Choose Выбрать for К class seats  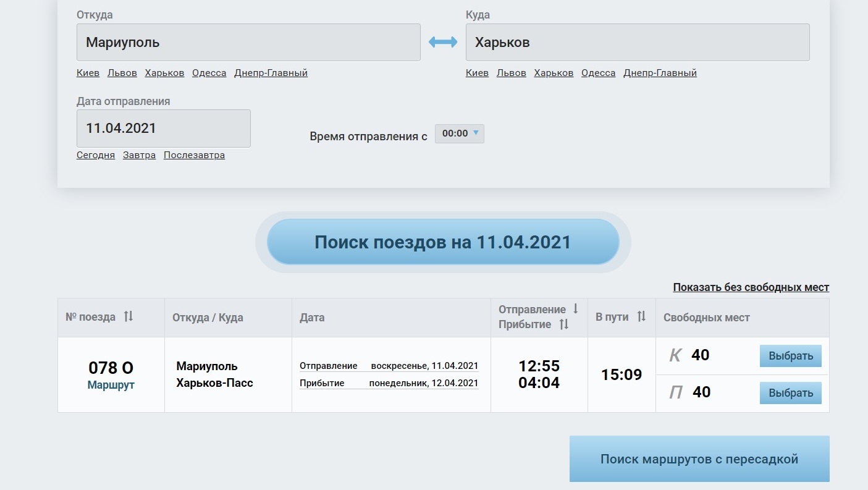[790, 356]
